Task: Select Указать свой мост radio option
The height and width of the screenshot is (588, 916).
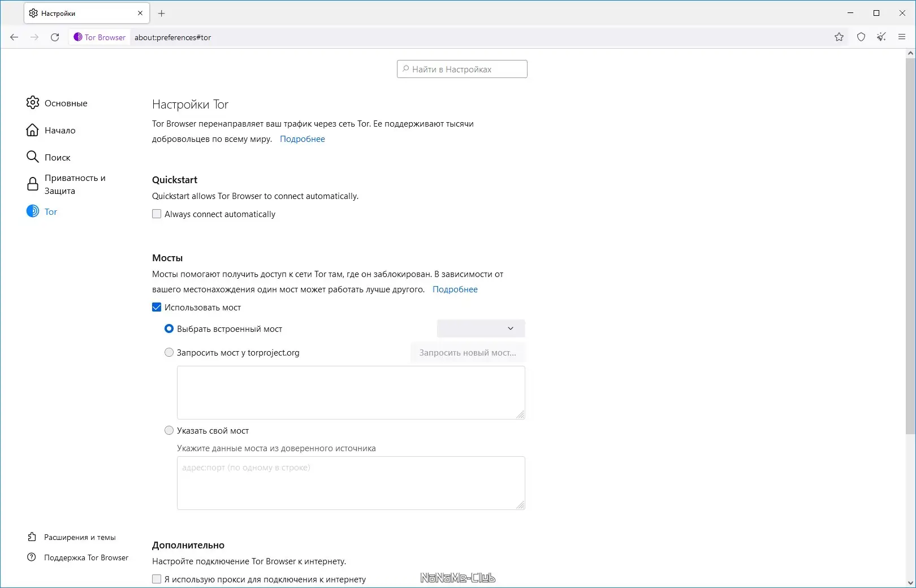Action: pyautogui.click(x=169, y=431)
